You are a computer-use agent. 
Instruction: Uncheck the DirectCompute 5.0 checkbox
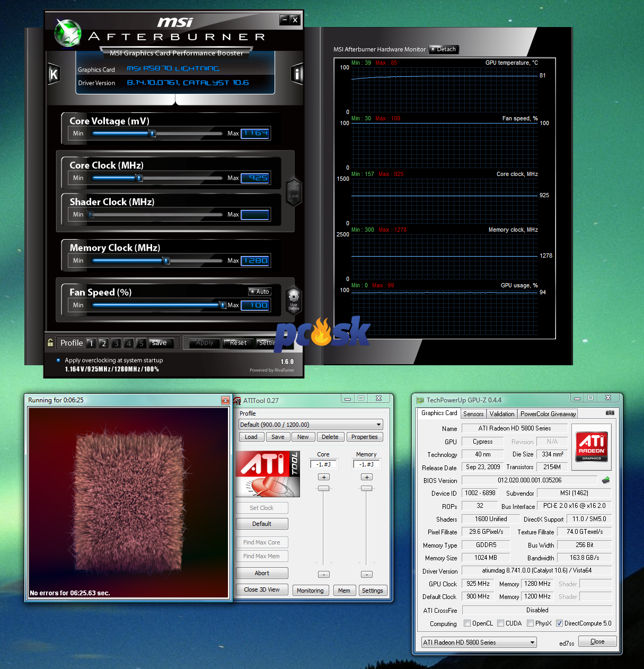(x=559, y=623)
